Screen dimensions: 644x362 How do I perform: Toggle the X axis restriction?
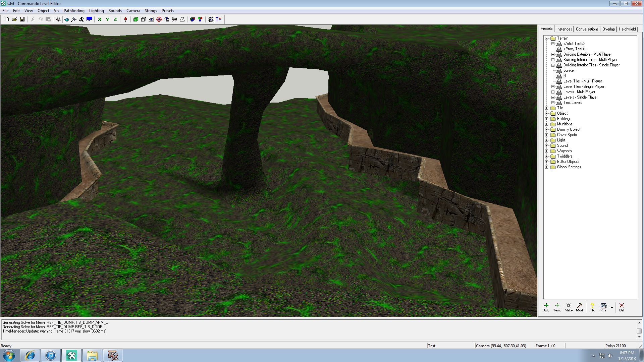tap(100, 19)
